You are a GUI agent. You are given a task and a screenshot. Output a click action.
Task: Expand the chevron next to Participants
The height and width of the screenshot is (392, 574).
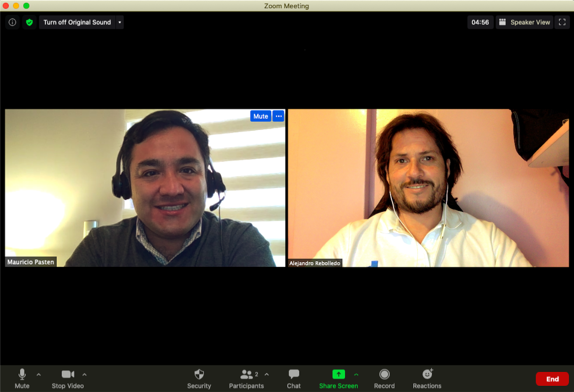click(267, 374)
